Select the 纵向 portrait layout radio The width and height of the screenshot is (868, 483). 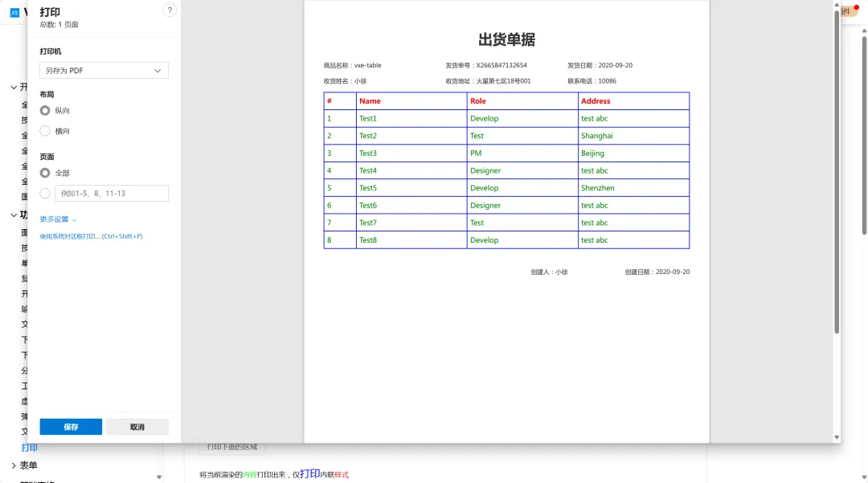[45, 110]
